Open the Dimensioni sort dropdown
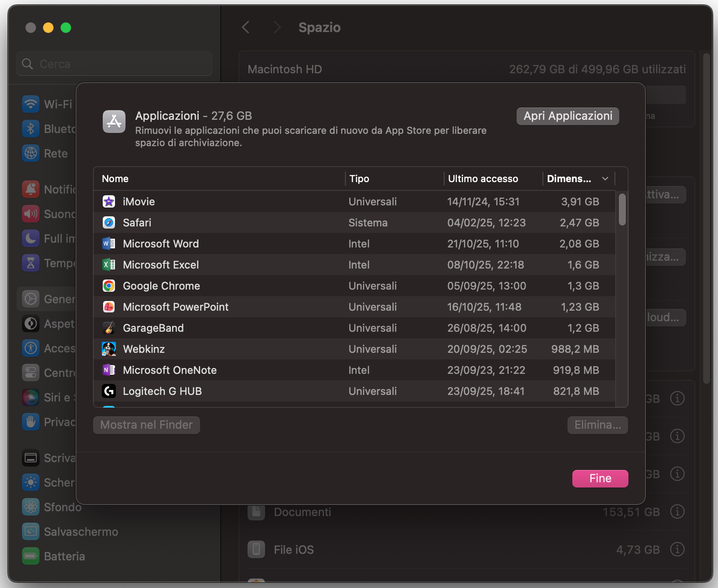 point(605,179)
